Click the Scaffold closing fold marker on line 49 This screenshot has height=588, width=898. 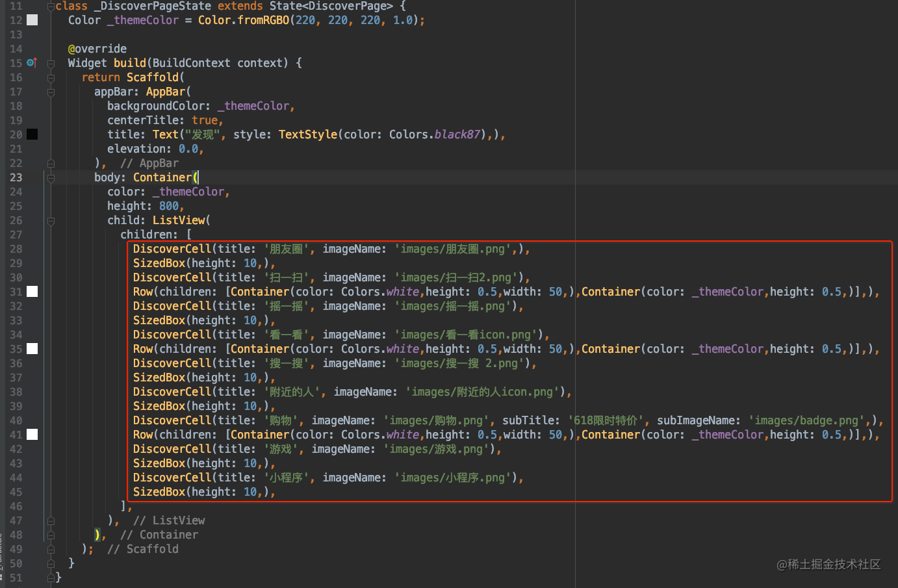click(x=51, y=550)
